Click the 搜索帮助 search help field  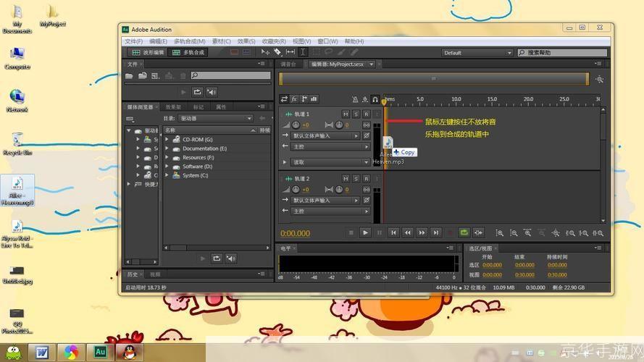coord(562,53)
